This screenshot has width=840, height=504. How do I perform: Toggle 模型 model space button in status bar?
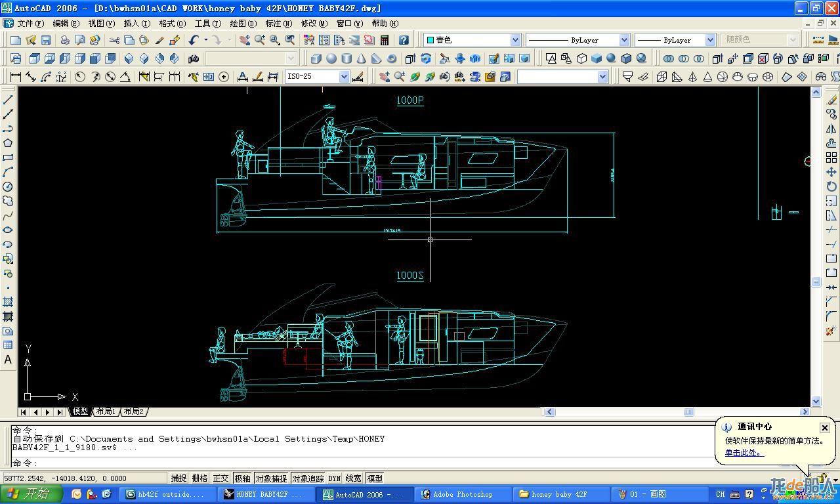375,478
